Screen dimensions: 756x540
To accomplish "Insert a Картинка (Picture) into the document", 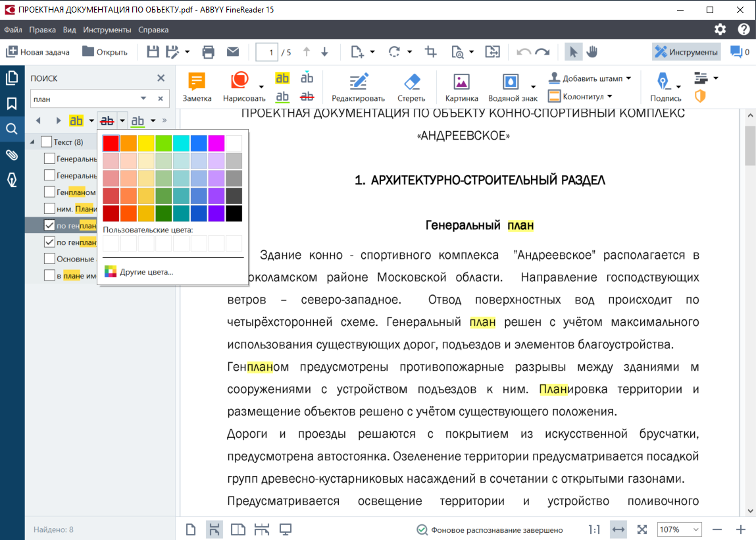I will (461, 86).
